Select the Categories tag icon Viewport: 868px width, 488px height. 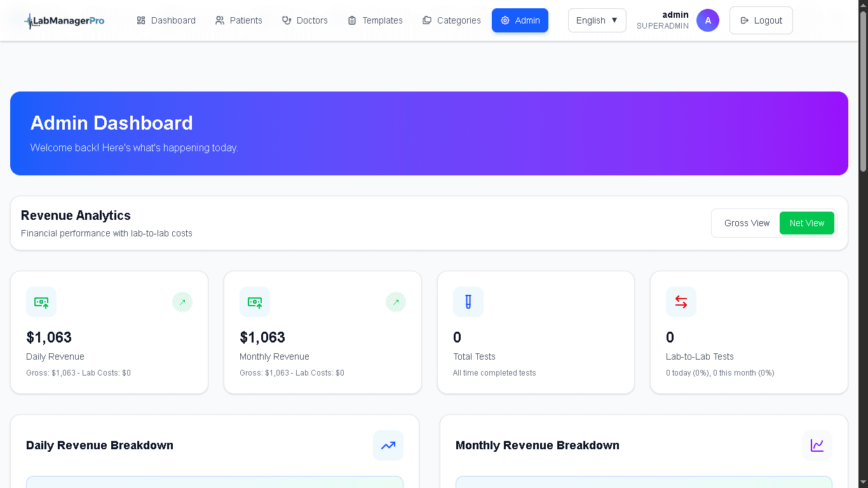[x=426, y=20]
